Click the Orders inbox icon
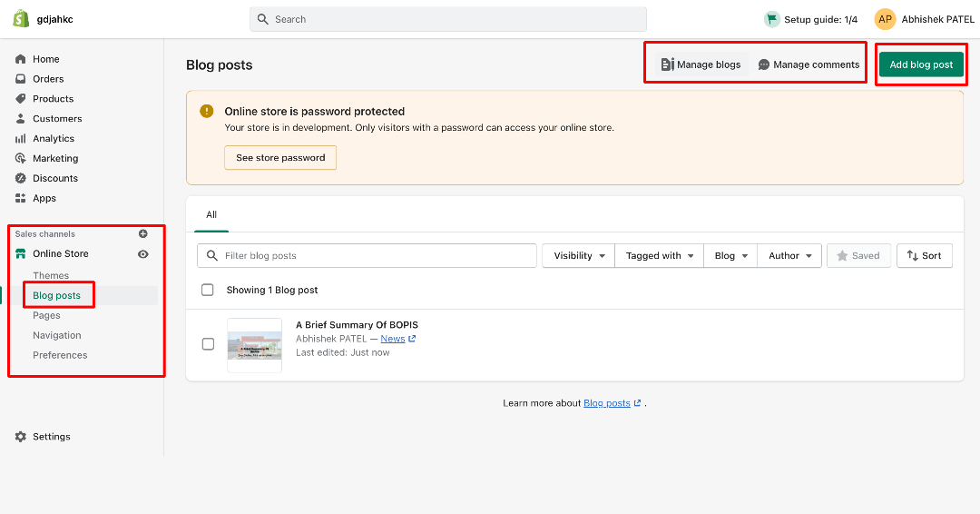The image size is (980, 514). [21, 79]
